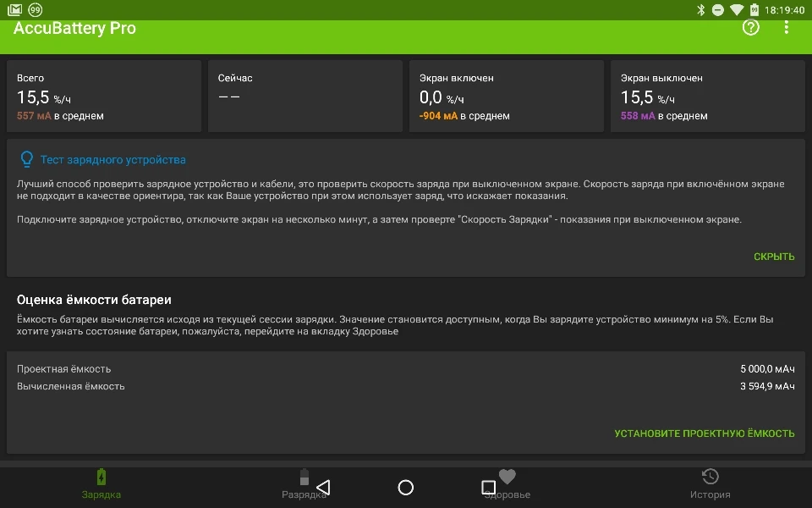Screen dimensions: 812x508
Task: Tap the 99 battery notification icon
Action: click(36, 9)
